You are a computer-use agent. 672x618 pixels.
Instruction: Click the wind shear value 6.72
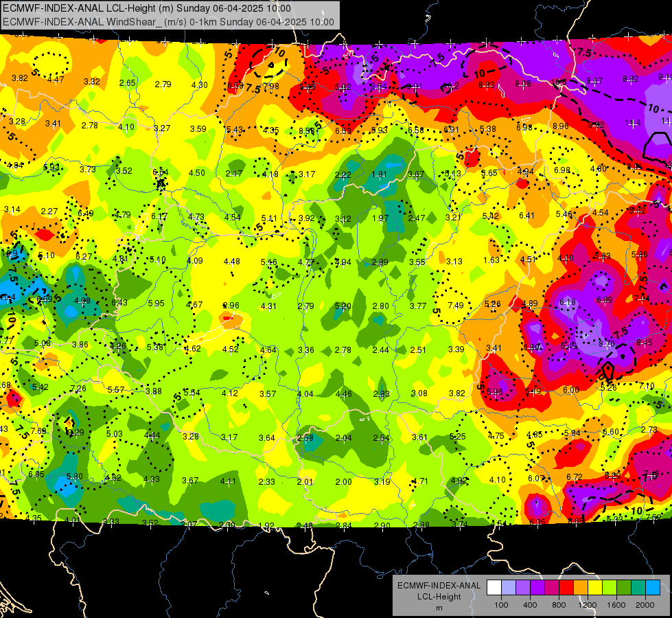[x=575, y=477]
